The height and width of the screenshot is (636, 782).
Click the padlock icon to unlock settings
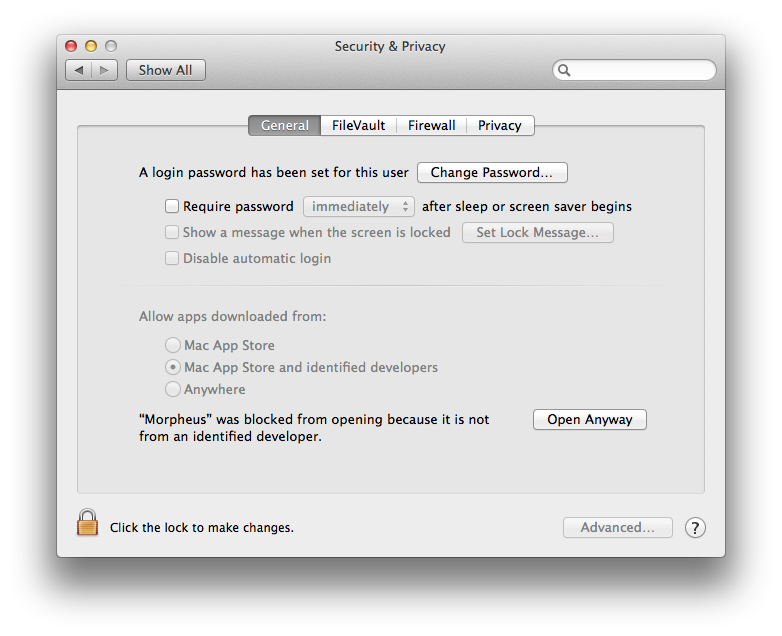click(88, 523)
